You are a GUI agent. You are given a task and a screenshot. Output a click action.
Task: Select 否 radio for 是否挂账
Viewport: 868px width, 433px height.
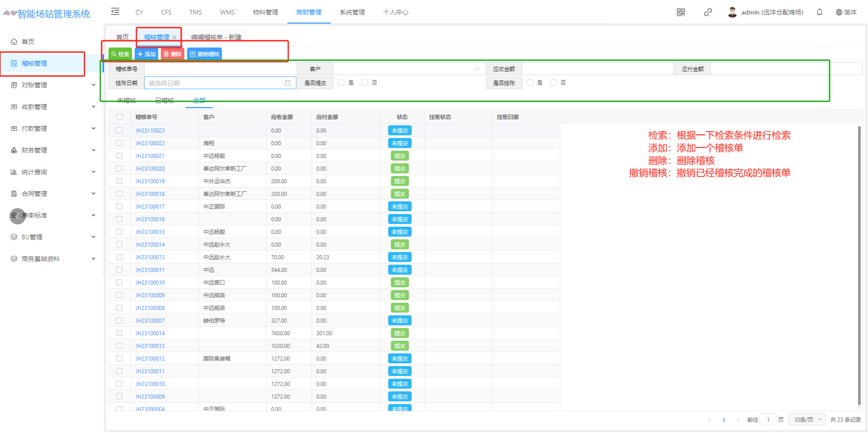click(553, 82)
